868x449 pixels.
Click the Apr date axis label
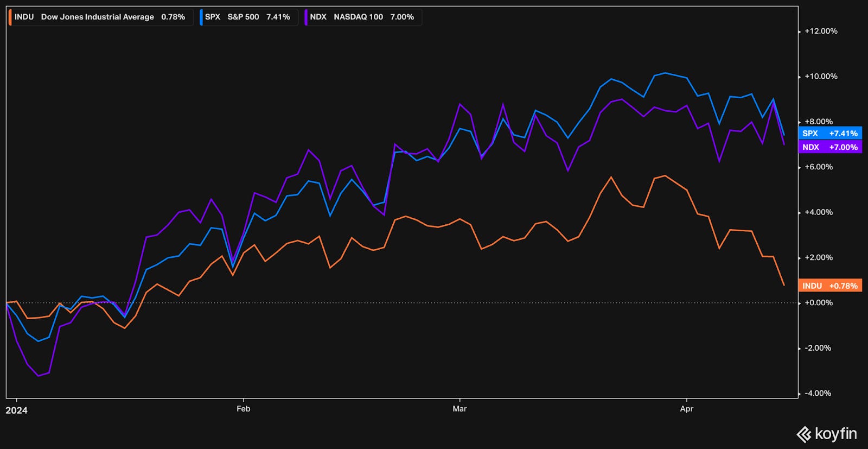tap(687, 409)
